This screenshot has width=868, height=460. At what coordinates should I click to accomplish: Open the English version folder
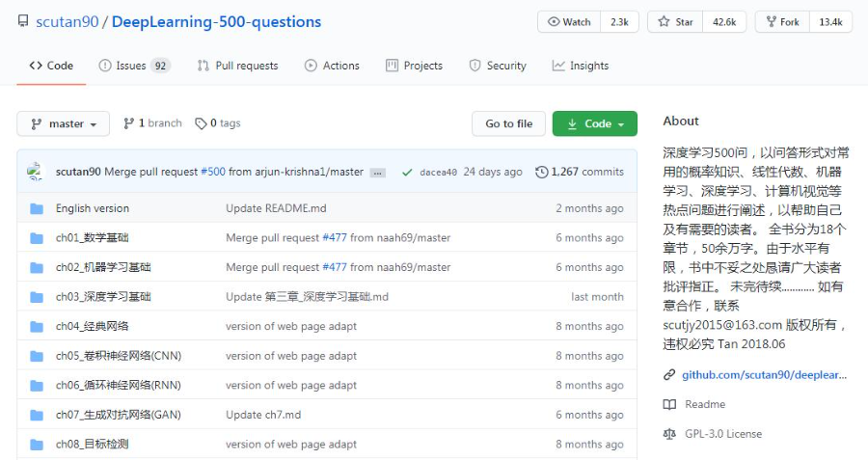tap(93, 208)
